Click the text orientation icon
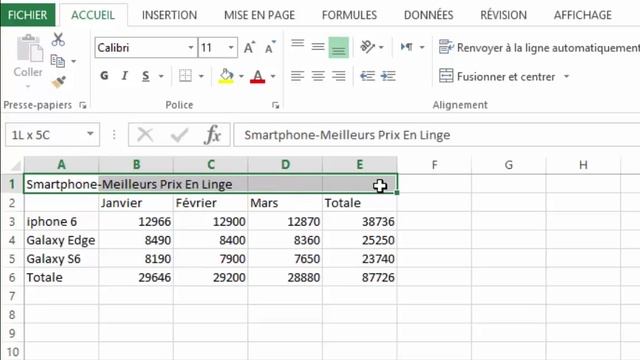Screen dimensions: 640x360 367,47
